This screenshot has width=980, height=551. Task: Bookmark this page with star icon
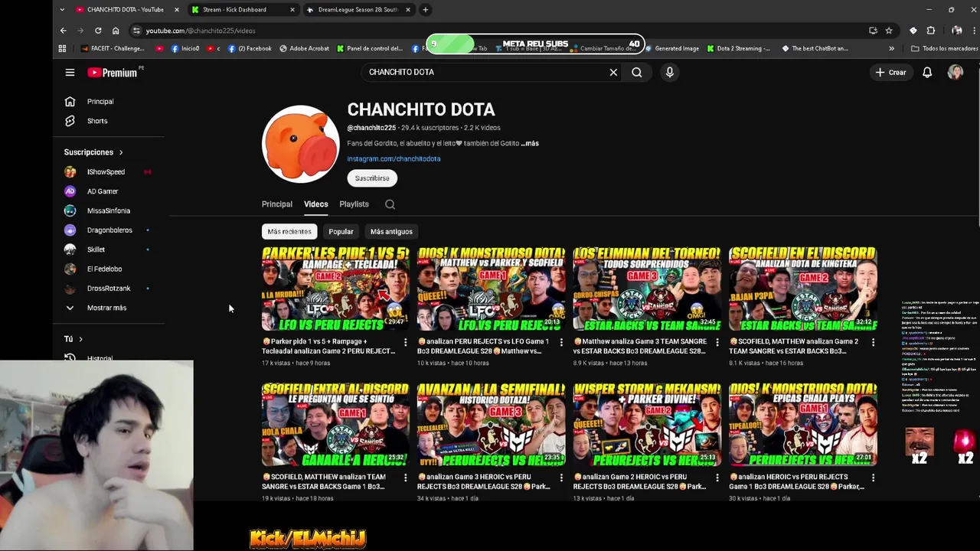coord(889,31)
